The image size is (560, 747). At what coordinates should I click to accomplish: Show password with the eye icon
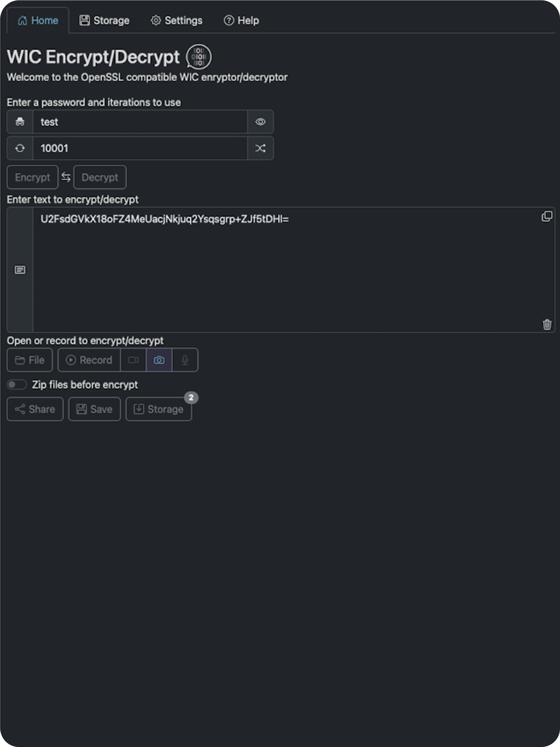pyautogui.click(x=260, y=122)
